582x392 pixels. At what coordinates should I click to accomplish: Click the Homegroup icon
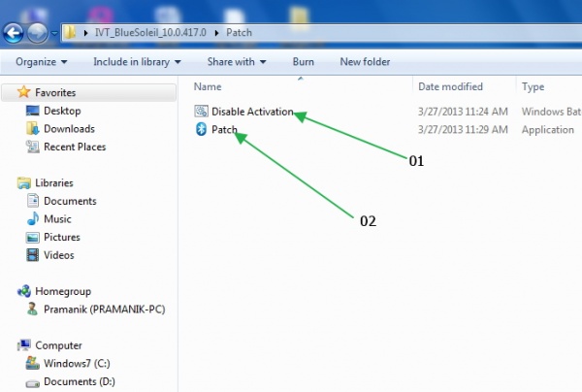pyautogui.click(x=24, y=291)
